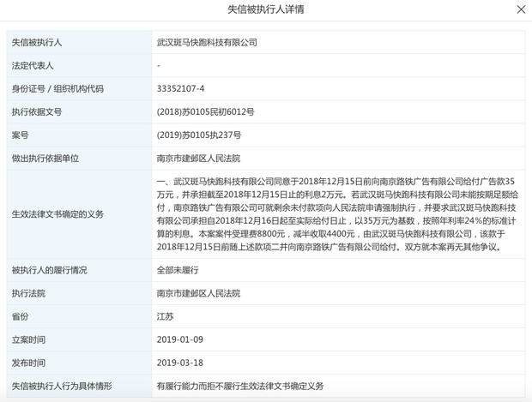Click the 失信被执行人行为具体情形 label
Image resolution: width=532 pixels, height=402 pixels.
pos(62,386)
